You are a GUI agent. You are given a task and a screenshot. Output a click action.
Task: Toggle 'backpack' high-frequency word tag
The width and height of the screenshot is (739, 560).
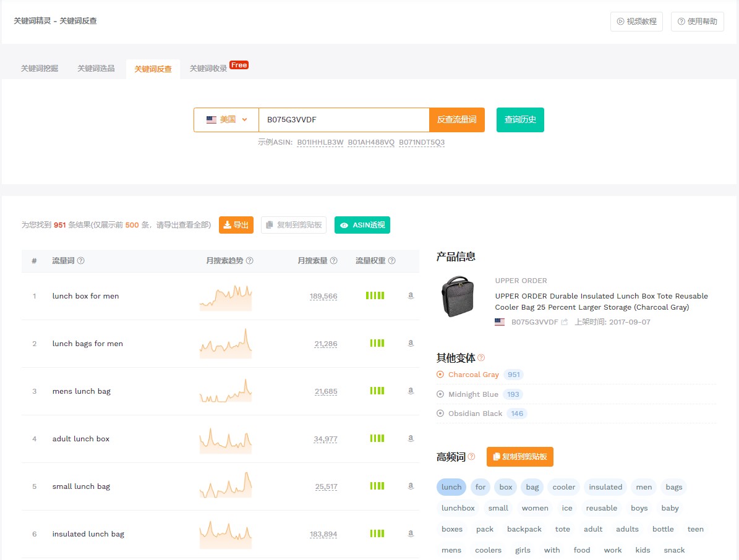pyautogui.click(x=524, y=529)
